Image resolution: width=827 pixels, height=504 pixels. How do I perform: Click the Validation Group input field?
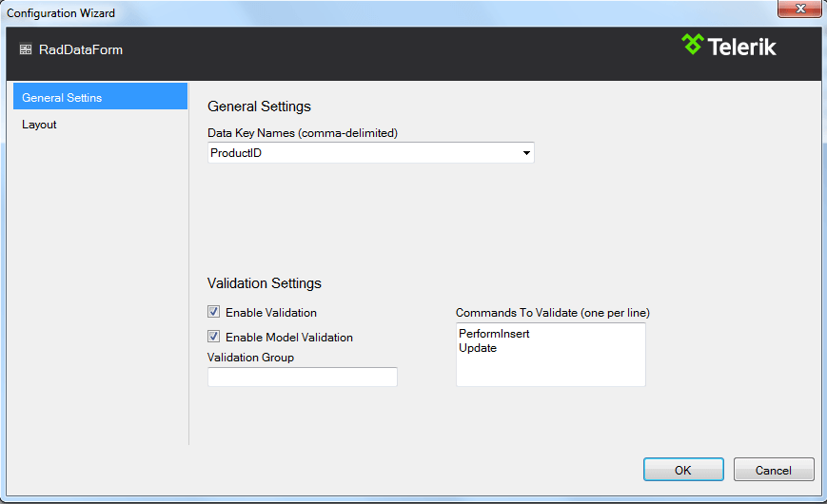303,377
